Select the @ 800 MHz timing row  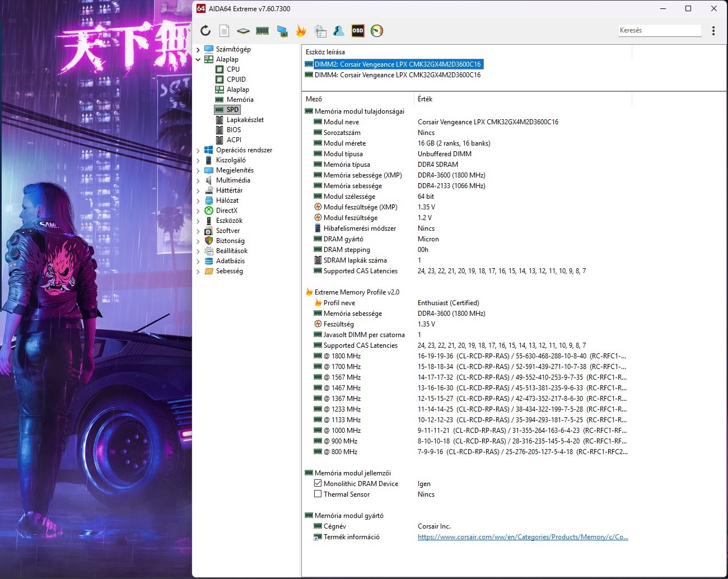[466, 452]
